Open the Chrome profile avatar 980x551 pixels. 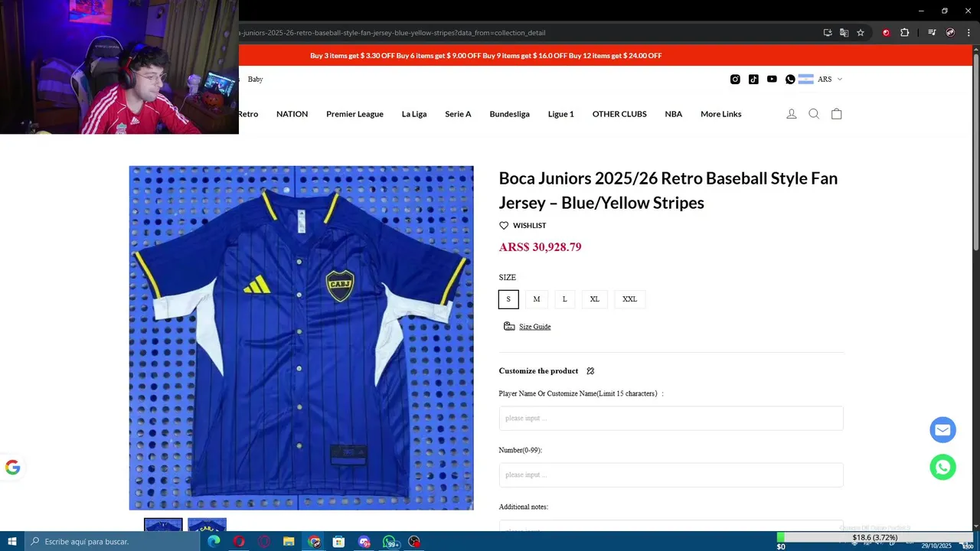(x=950, y=33)
